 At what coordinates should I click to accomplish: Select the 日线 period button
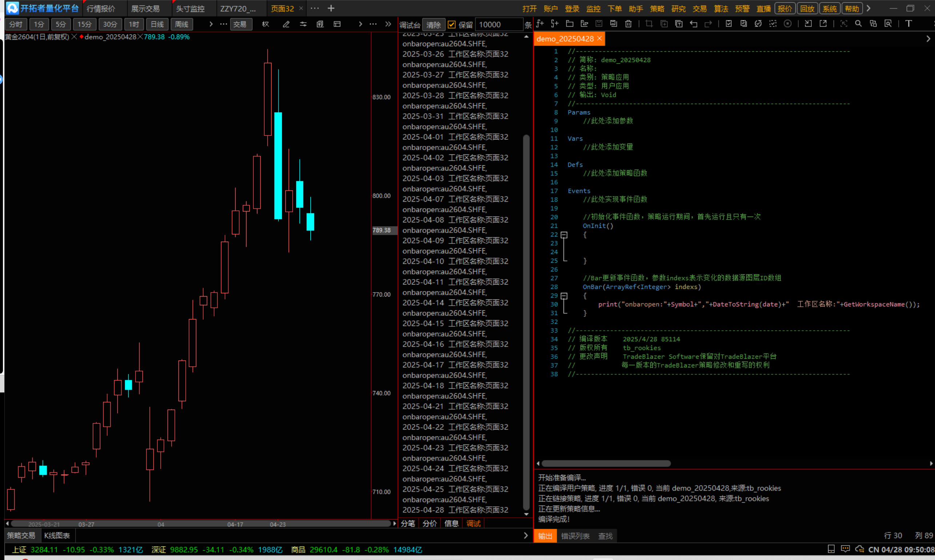click(157, 24)
